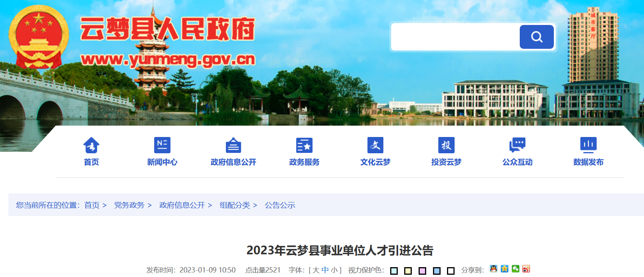Select the light cyan eye-protection color
Viewport: 644px width, 277px height.
pyautogui.click(x=394, y=271)
